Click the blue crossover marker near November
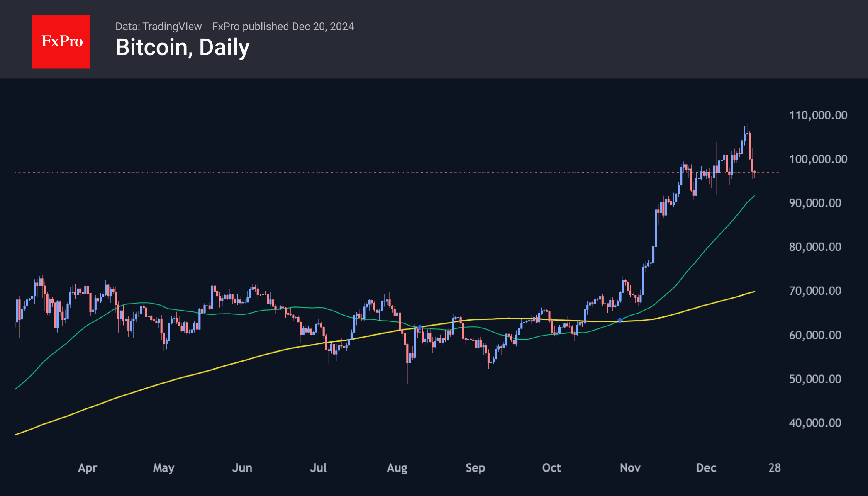868x496 pixels. [620, 320]
